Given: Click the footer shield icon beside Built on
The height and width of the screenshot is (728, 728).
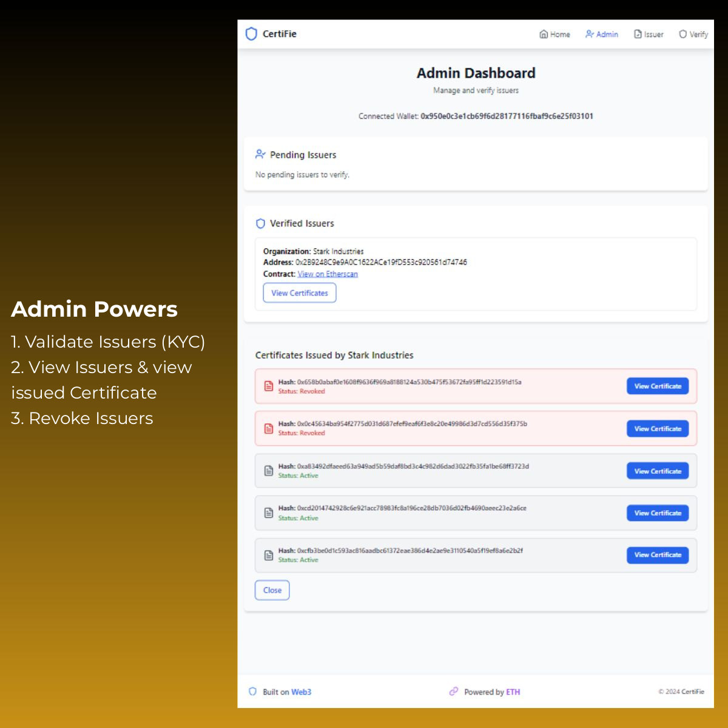Looking at the screenshot, I should pyautogui.click(x=253, y=692).
